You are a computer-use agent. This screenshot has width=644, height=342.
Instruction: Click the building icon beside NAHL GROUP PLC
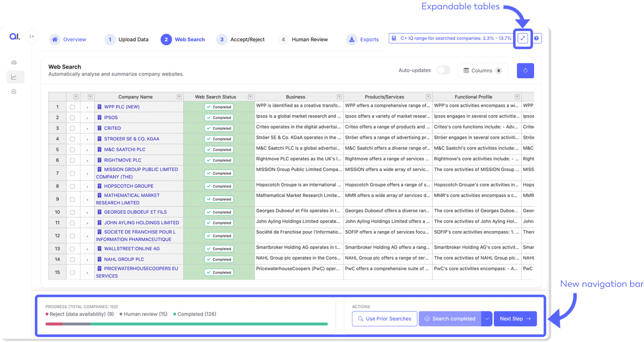coord(99,259)
